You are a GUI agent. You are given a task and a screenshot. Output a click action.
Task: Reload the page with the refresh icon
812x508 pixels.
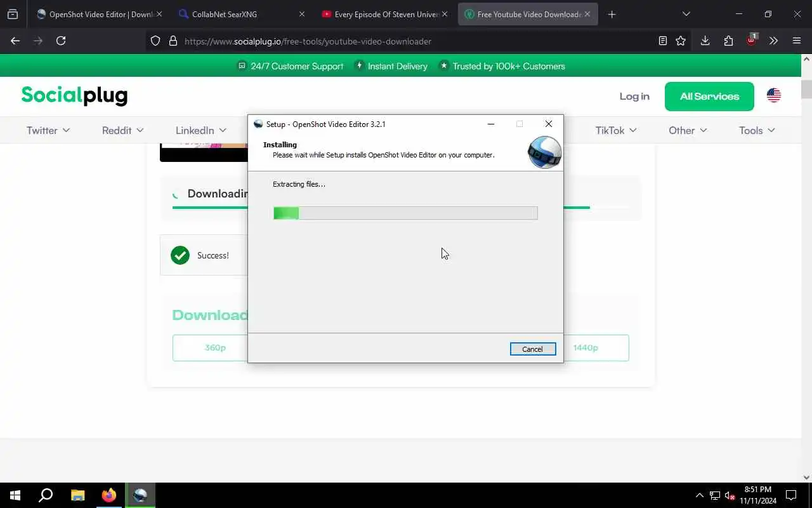(61, 41)
